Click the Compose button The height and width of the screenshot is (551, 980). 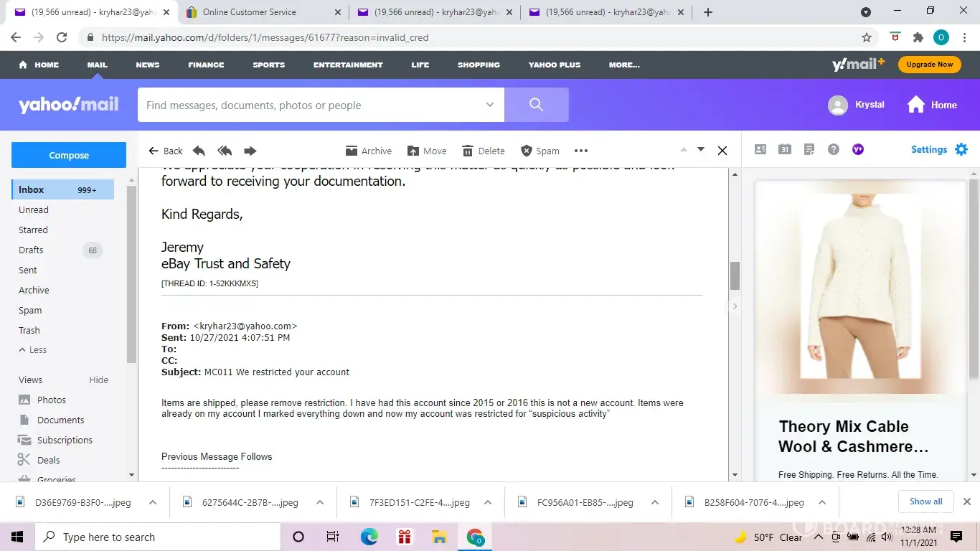[x=69, y=155]
